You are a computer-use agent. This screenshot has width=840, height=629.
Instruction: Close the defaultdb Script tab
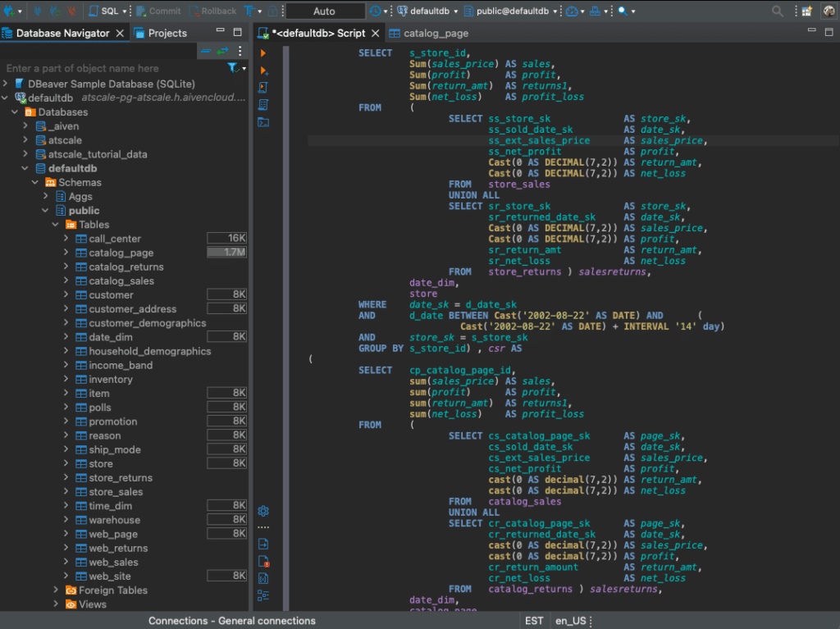(x=376, y=34)
